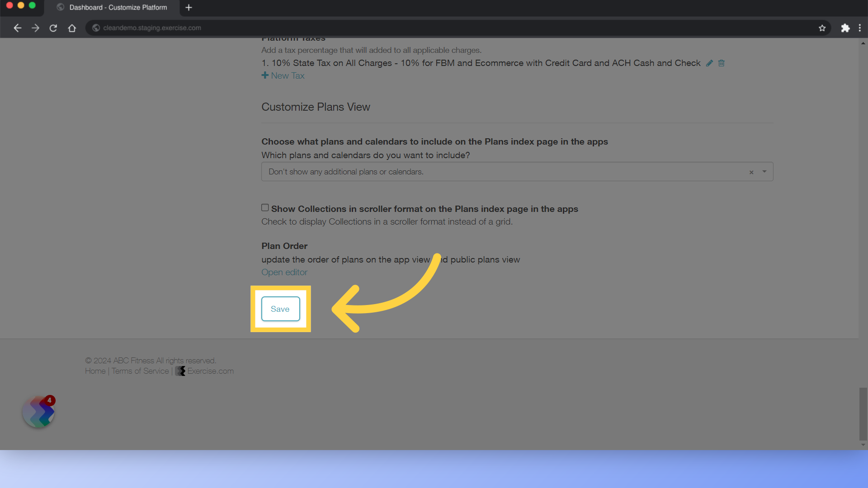Click the scrollbar up arrow
Viewport: 868px width, 488px height.
(863, 43)
